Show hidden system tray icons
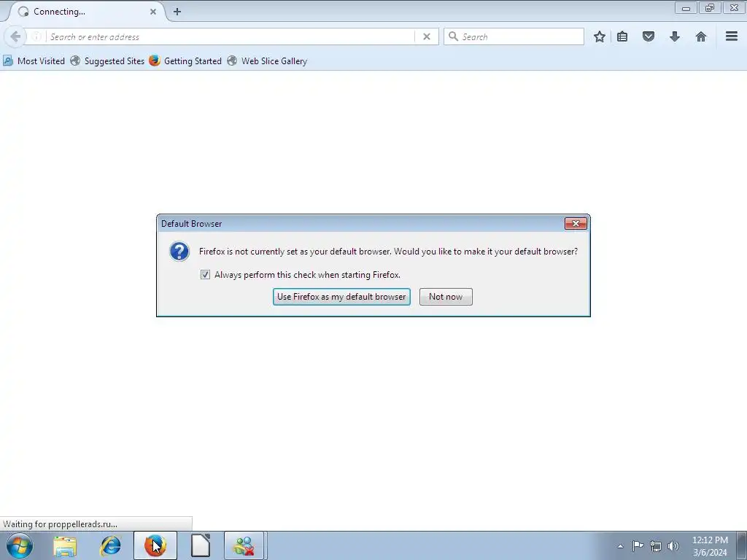 (620, 546)
